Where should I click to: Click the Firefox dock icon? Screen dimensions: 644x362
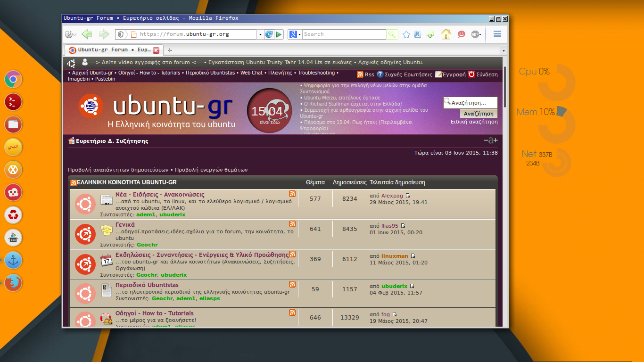click(13, 283)
